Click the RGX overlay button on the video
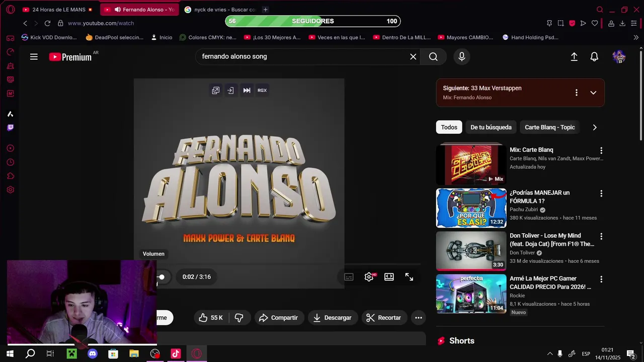Image resolution: width=644 pixels, height=362 pixels. [262, 90]
